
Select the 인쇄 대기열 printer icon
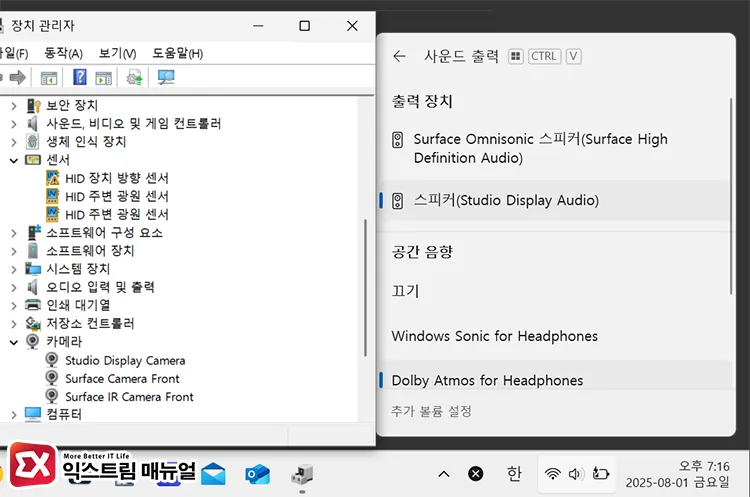(x=33, y=305)
